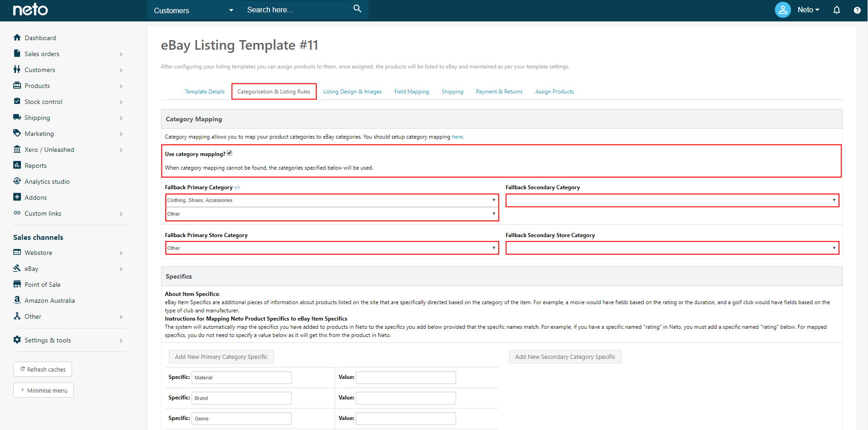This screenshot has height=430, width=868.
Task: Open the help question mark icon
Action: [857, 10]
